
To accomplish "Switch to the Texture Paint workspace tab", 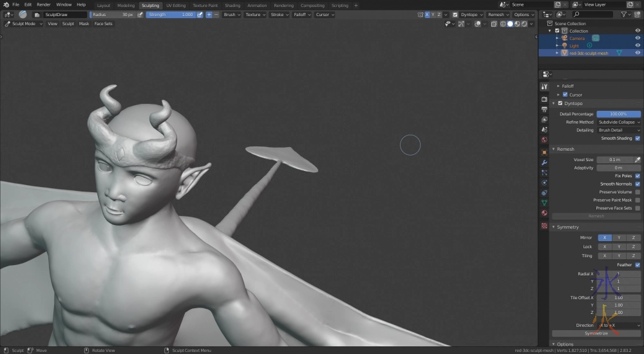I will click(x=205, y=5).
